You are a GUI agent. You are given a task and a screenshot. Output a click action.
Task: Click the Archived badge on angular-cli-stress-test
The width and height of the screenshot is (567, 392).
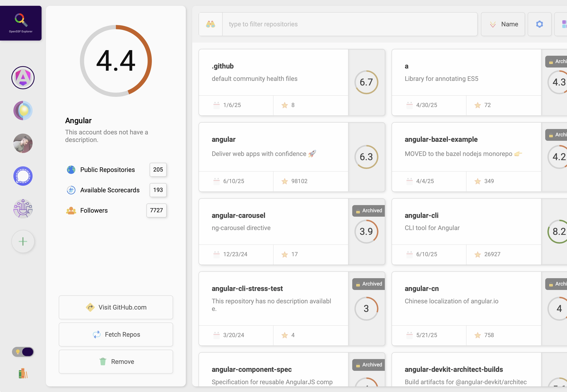tap(368, 284)
